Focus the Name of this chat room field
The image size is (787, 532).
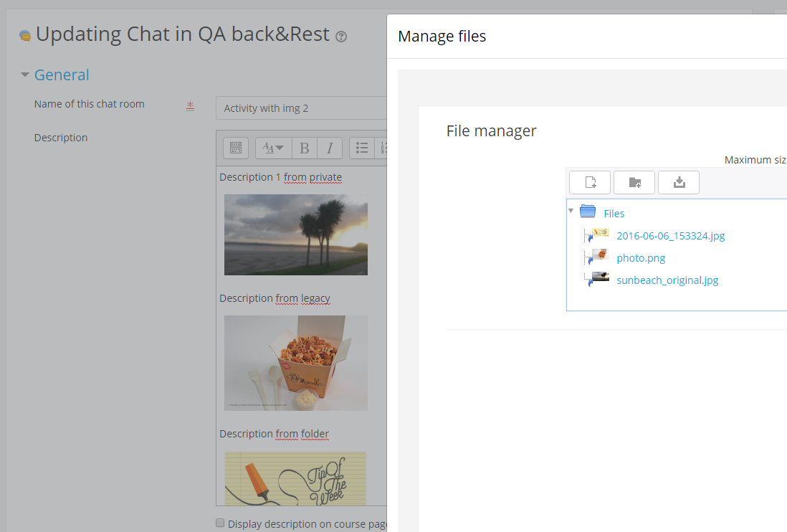click(x=301, y=108)
